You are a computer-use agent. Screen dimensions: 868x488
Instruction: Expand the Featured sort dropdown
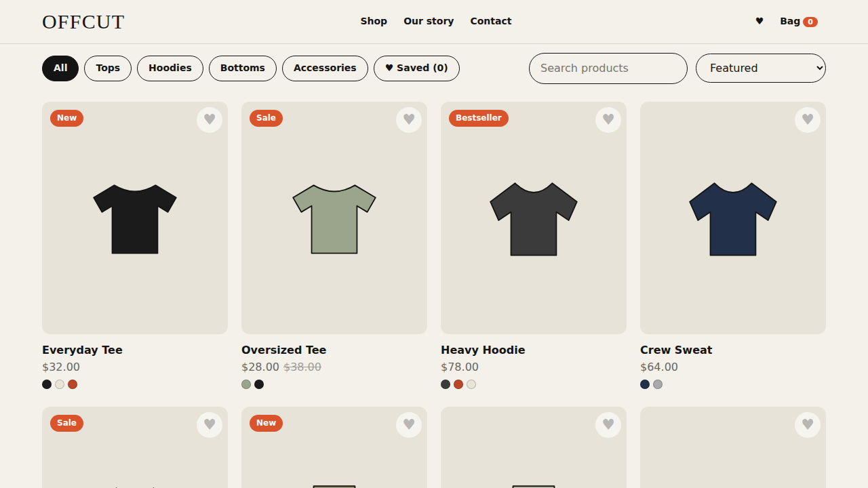click(x=761, y=68)
